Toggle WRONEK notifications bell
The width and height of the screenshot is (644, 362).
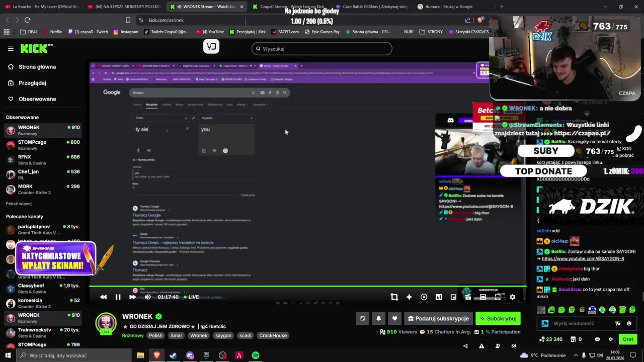point(378,318)
